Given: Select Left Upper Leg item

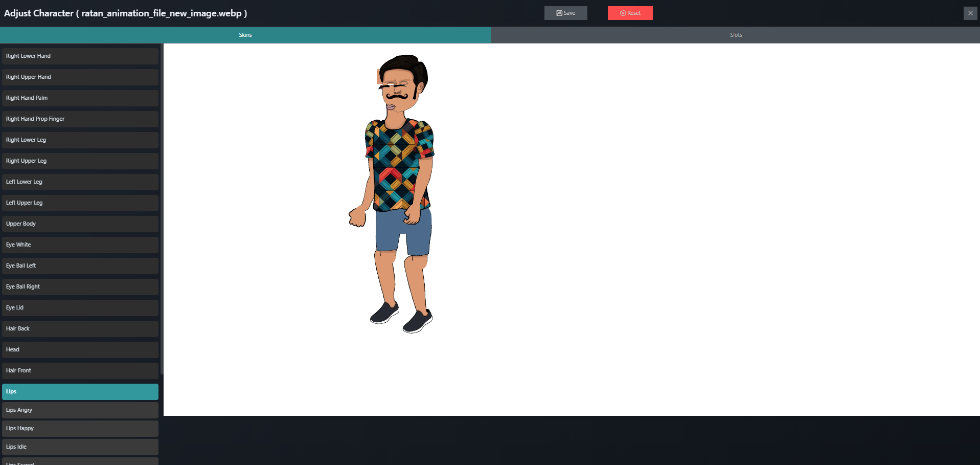Looking at the screenshot, I should [x=80, y=203].
